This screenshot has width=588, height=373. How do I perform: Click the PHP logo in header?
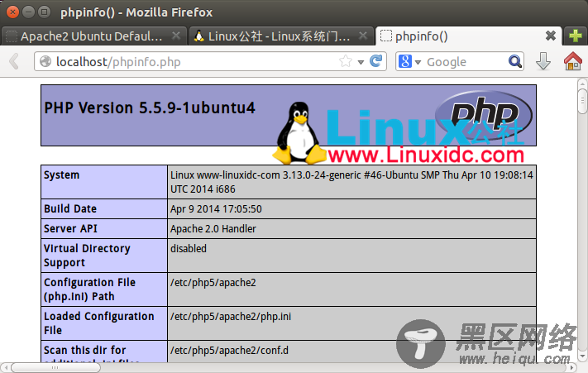coord(483,114)
